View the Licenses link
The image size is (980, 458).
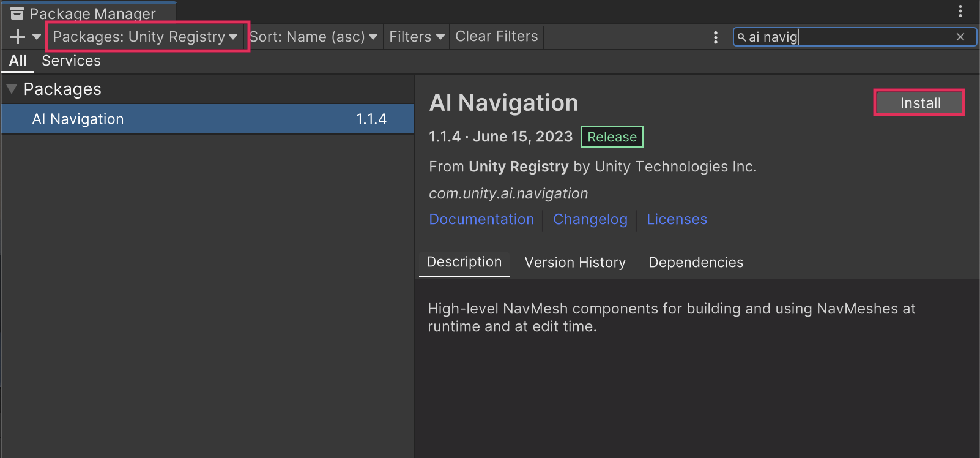(x=677, y=219)
